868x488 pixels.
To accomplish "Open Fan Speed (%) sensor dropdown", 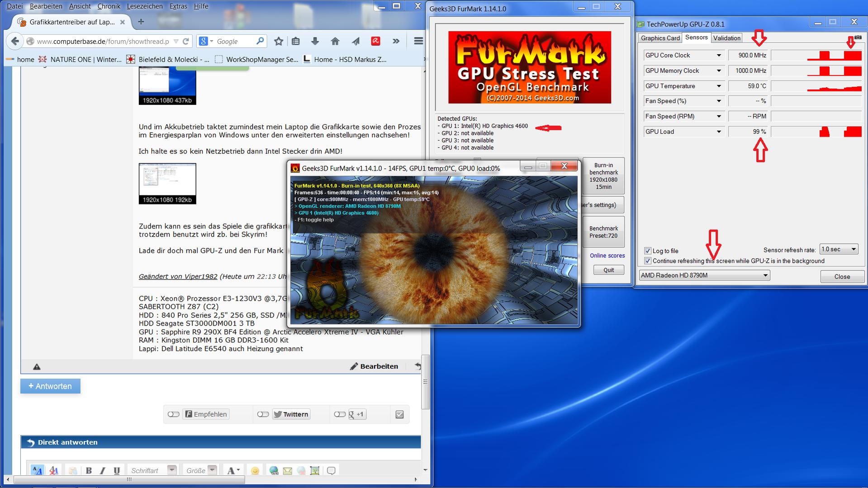I will pyautogui.click(x=719, y=101).
